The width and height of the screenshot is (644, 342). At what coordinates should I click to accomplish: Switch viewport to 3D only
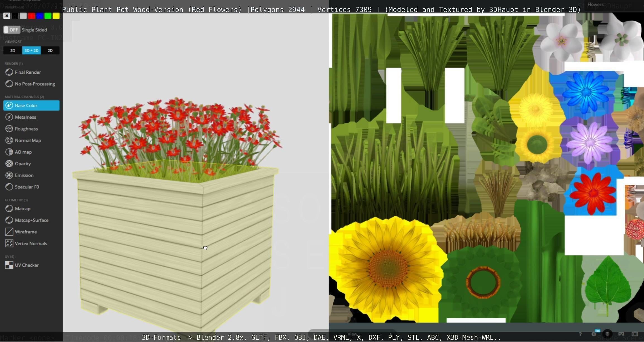click(13, 51)
